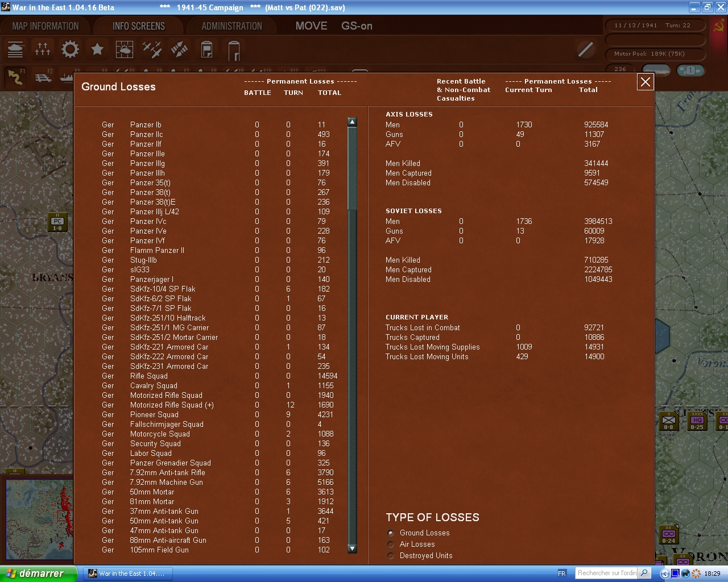Click the Rifle Squad row name
Image resolution: width=728 pixels, height=582 pixels.
[x=149, y=376]
